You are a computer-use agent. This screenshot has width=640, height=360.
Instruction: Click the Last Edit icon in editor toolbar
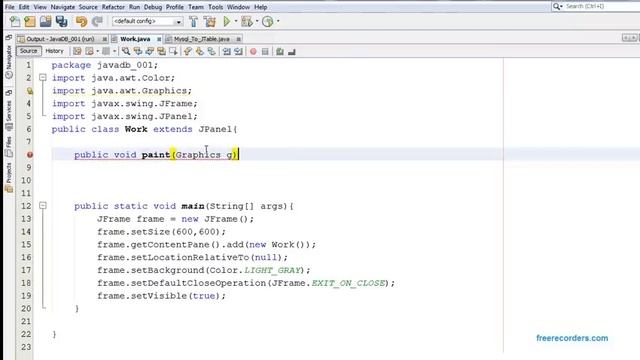click(77, 51)
